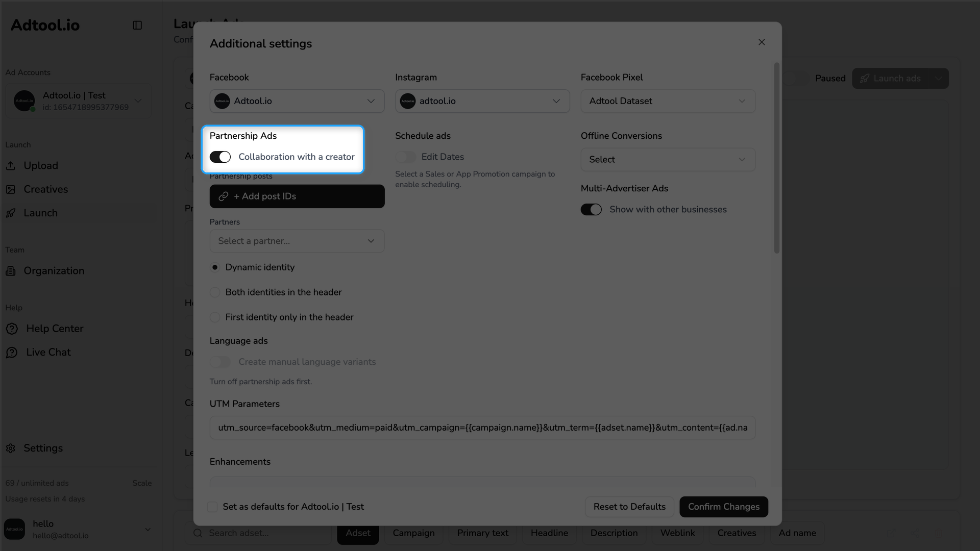Screen dimensions: 980x551
Task: Open the Facebook Pixel dropdown
Action: click(668, 101)
